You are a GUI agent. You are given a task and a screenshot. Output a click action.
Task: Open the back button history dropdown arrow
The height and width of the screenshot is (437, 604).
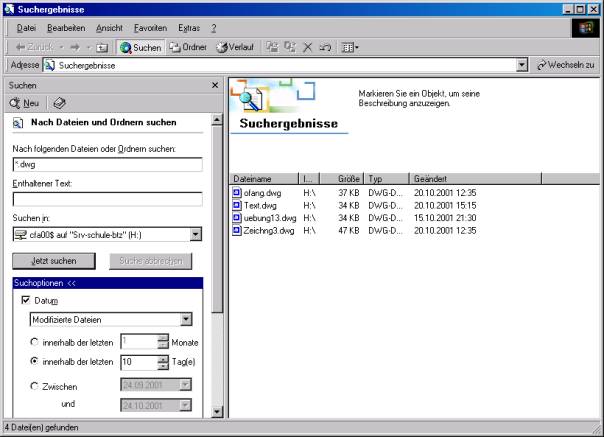pyautogui.click(x=62, y=47)
